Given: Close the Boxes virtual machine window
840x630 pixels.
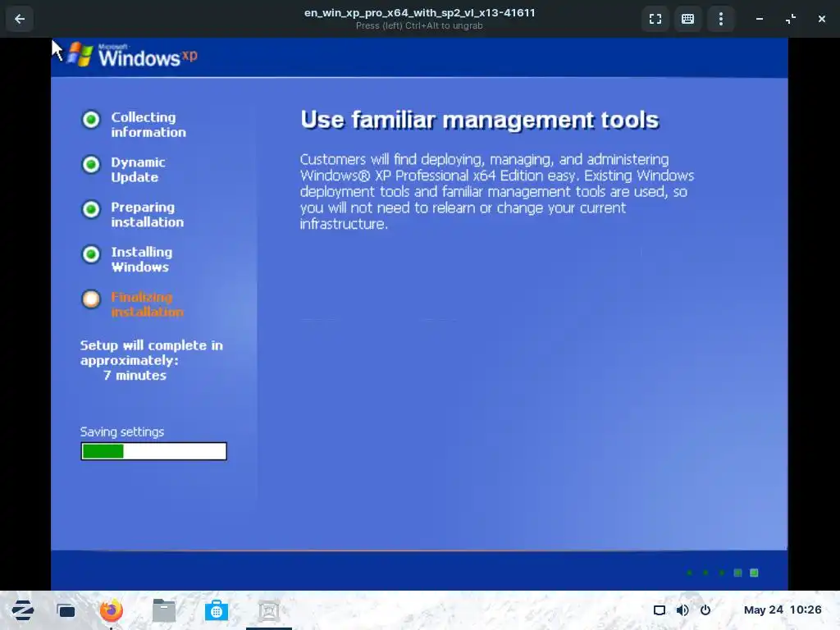Looking at the screenshot, I should (822, 19).
